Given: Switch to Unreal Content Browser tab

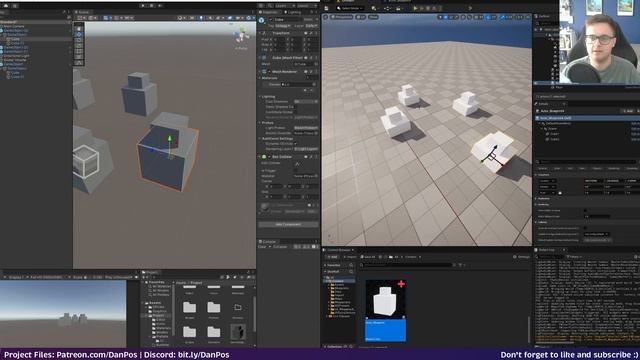Looking at the screenshot, I should (x=339, y=250).
